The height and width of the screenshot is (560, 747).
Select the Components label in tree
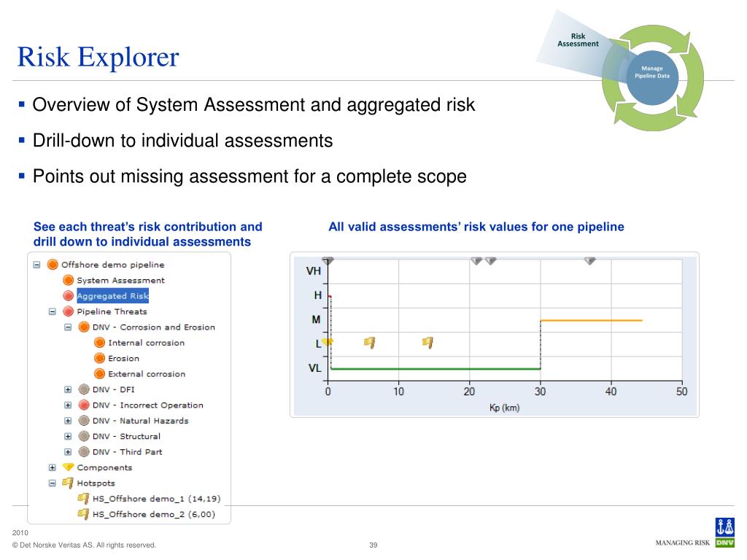coord(104,467)
